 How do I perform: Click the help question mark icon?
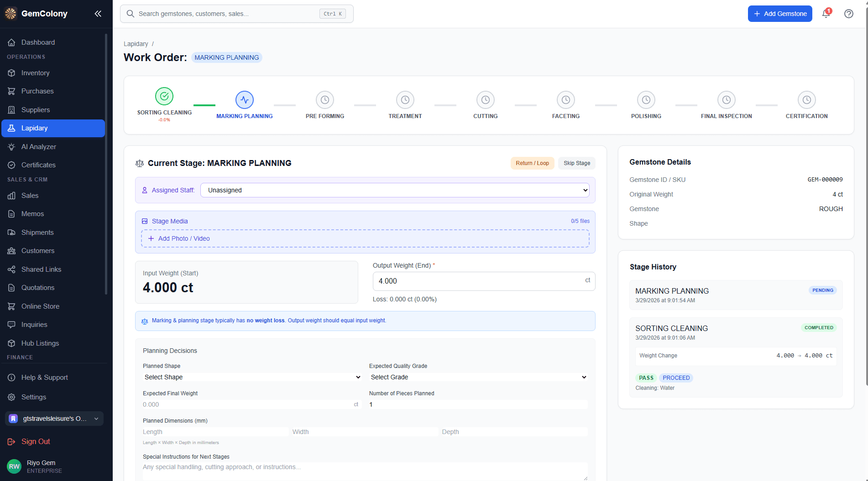click(x=848, y=14)
